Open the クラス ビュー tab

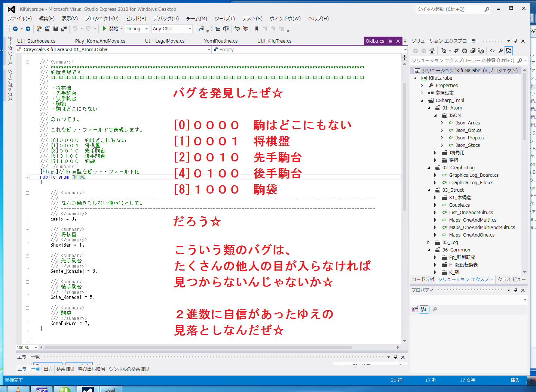512,279
